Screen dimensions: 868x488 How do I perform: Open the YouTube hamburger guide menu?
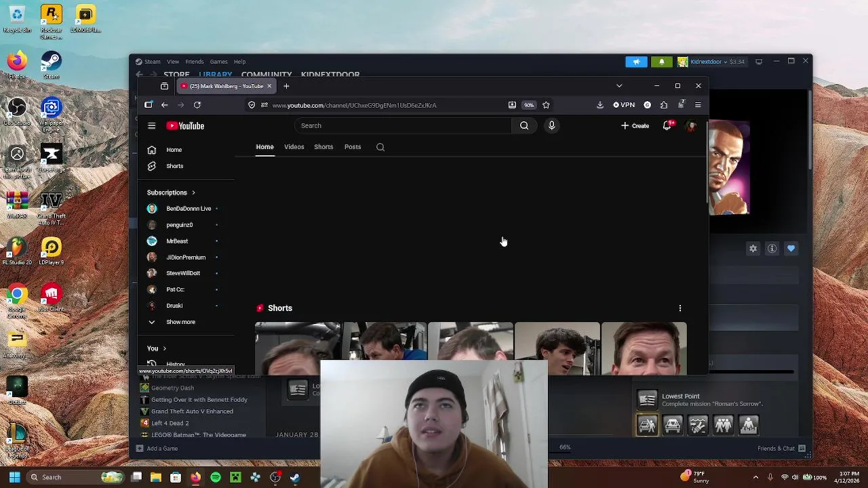pyautogui.click(x=152, y=125)
